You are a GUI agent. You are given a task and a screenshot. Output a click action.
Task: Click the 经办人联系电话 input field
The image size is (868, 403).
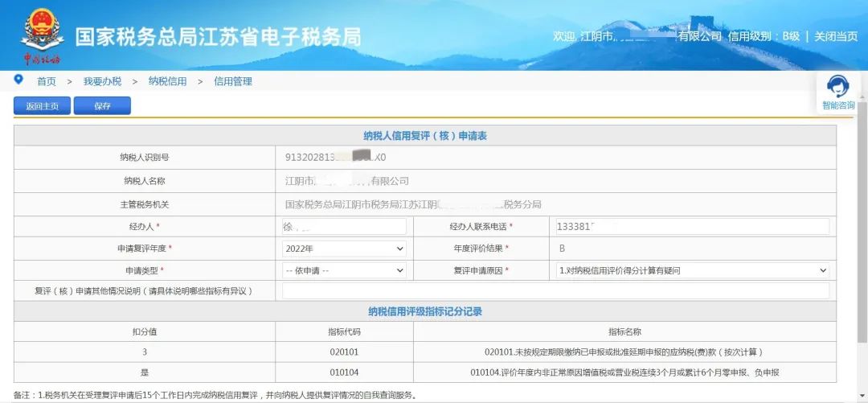tap(693, 226)
